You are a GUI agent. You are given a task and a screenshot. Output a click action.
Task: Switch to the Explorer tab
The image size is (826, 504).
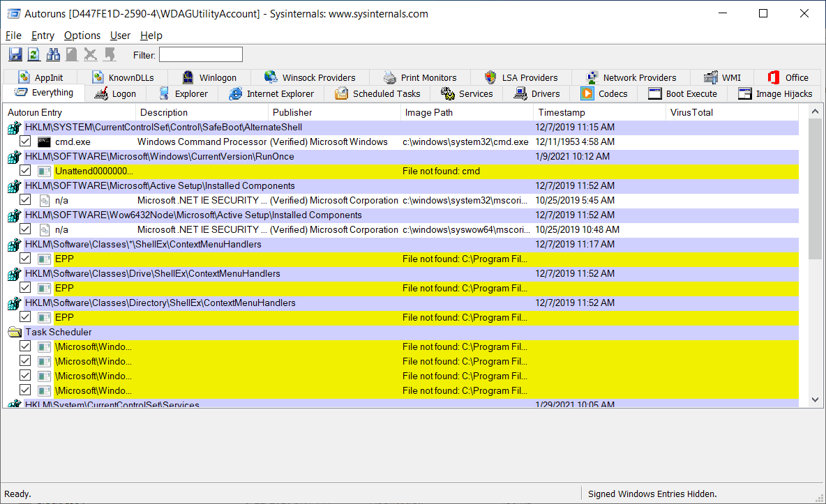(183, 93)
